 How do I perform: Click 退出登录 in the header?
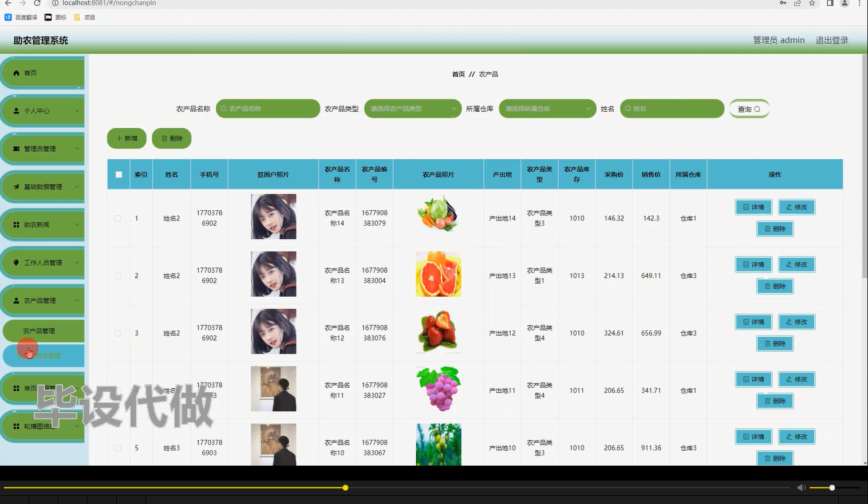pyautogui.click(x=832, y=40)
